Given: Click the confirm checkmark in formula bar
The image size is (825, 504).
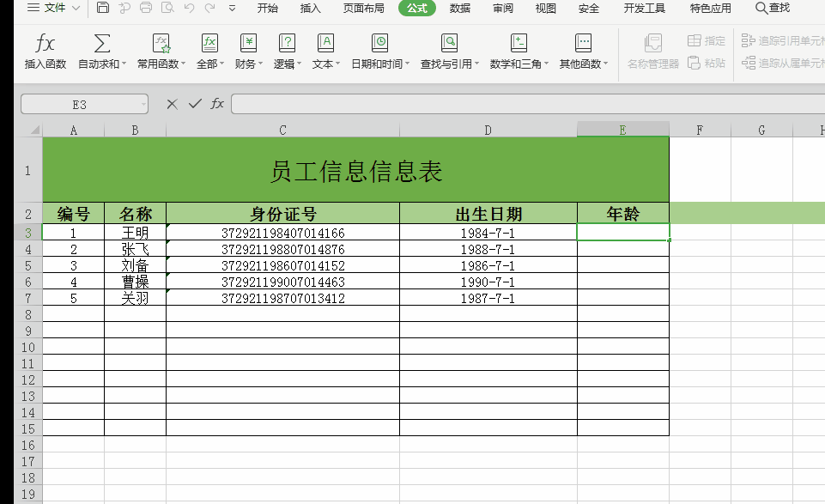Looking at the screenshot, I should pyautogui.click(x=195, y=104).
